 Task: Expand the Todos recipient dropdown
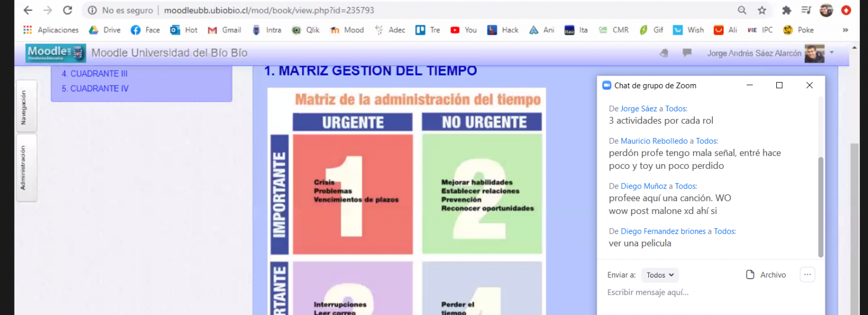[x=660, y=275]
